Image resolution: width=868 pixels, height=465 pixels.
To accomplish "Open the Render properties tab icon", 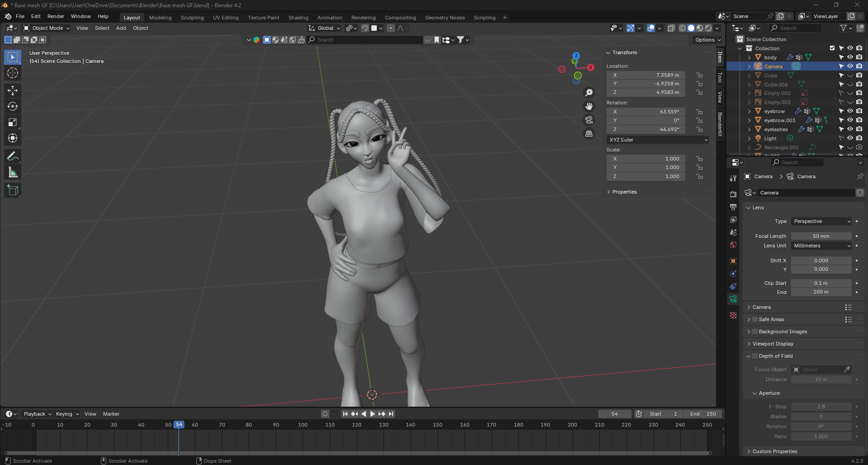I will [x=733, y=194].
